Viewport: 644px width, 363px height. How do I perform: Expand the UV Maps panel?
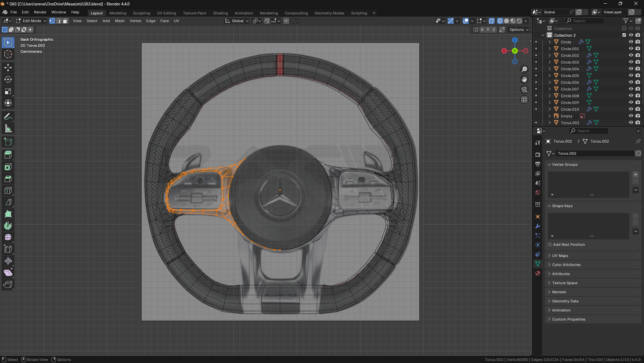560,256
